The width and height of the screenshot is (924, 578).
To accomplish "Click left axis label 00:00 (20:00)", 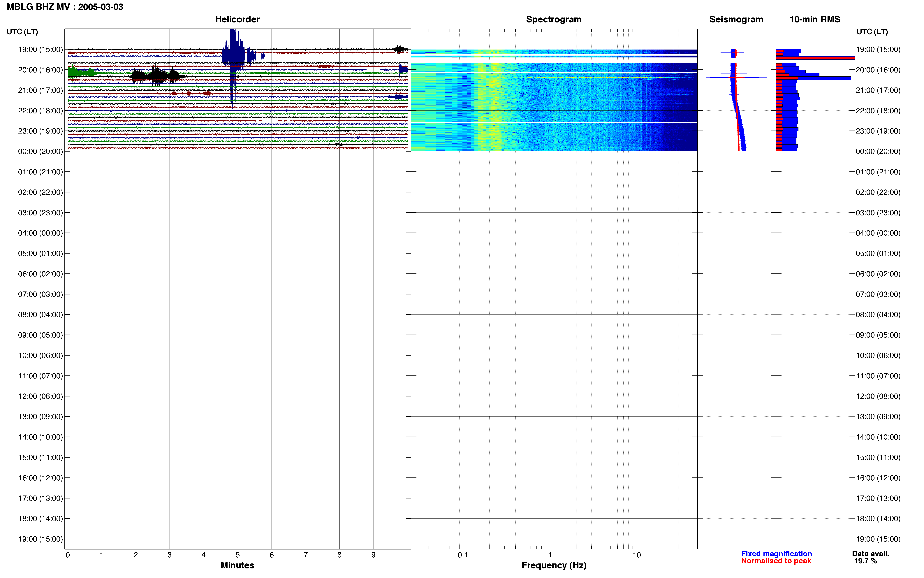I will click(x=41, y=151).
